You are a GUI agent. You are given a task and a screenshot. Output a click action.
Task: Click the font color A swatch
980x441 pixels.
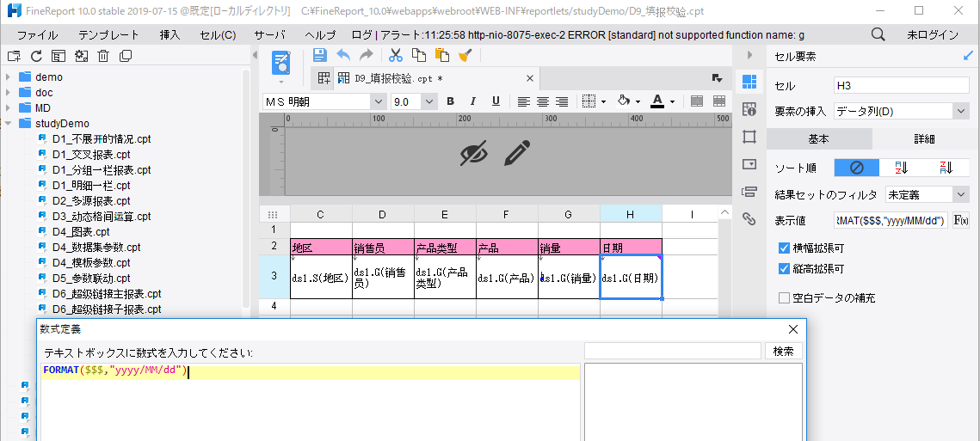tap(657, 101)
